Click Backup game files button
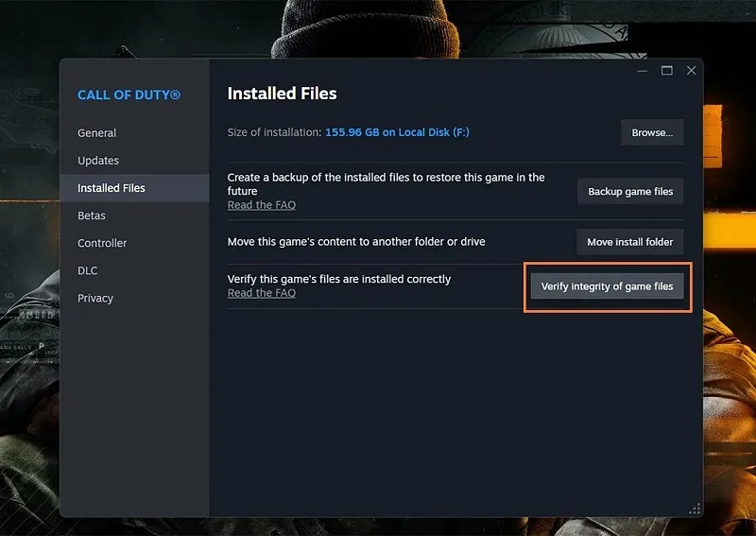Viewport: 756px width, 536px height. click(630, 192)
